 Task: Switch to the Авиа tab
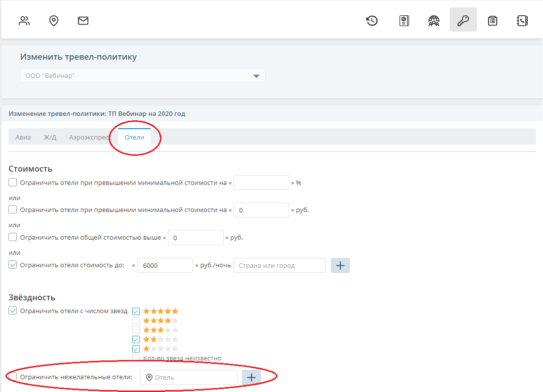pos(23,138)
